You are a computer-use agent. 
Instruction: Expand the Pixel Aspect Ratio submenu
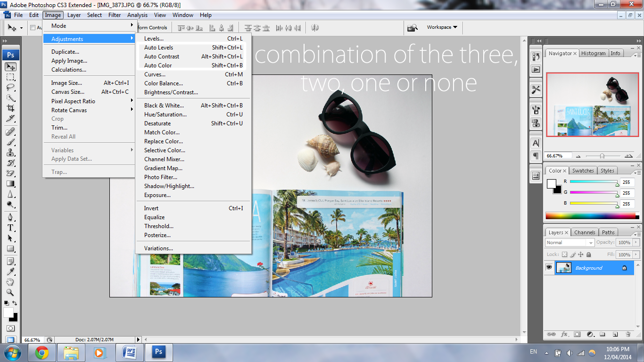(x=90, y=101)
